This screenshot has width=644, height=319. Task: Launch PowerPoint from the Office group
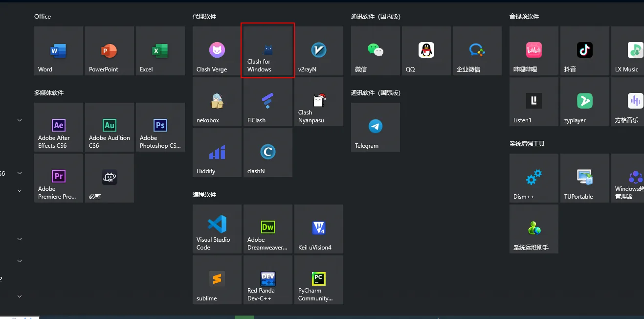pyautogui.click(x=110, y=51)
